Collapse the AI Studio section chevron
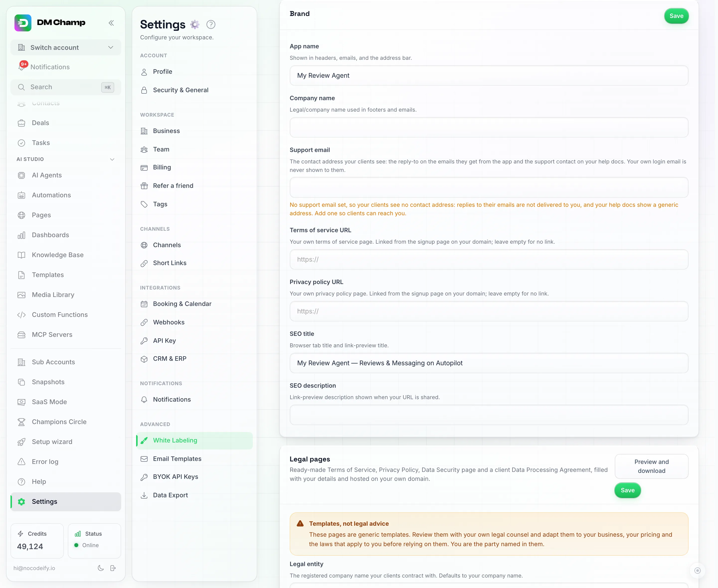 pyautogui.click(x=112, y=159)
